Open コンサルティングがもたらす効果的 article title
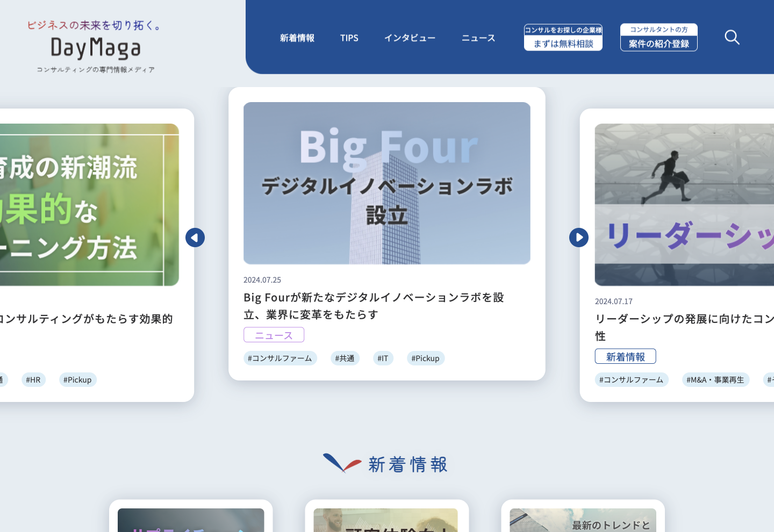The height and width of the screenshot is (532, 774). [x=86, y=319]
